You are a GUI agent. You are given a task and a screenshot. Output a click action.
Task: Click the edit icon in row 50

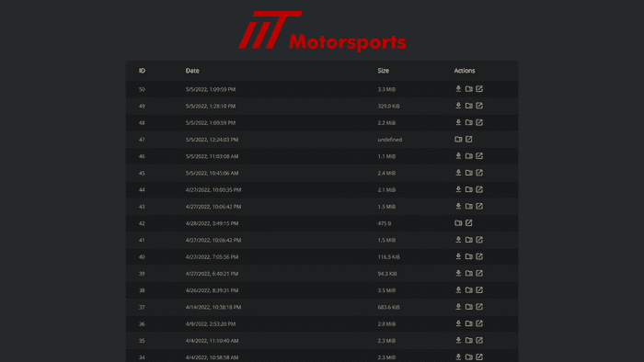(x=479, y=89)
